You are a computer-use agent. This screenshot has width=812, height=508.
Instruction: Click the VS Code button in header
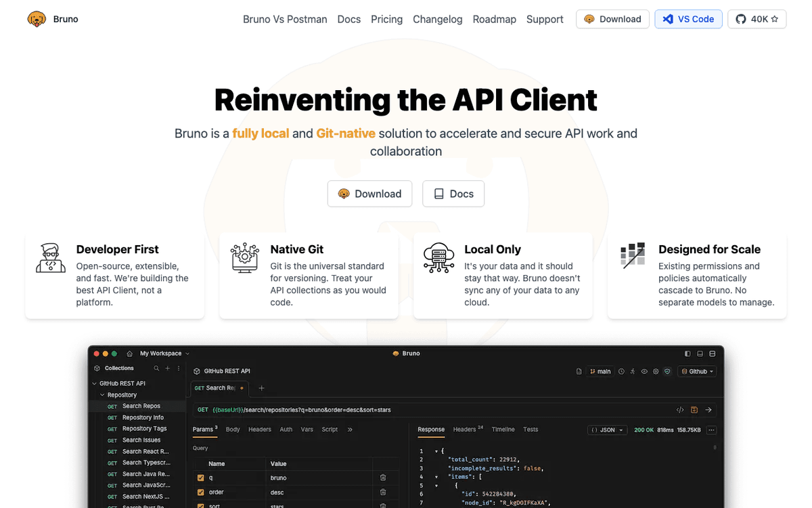(x=688, y=19)
